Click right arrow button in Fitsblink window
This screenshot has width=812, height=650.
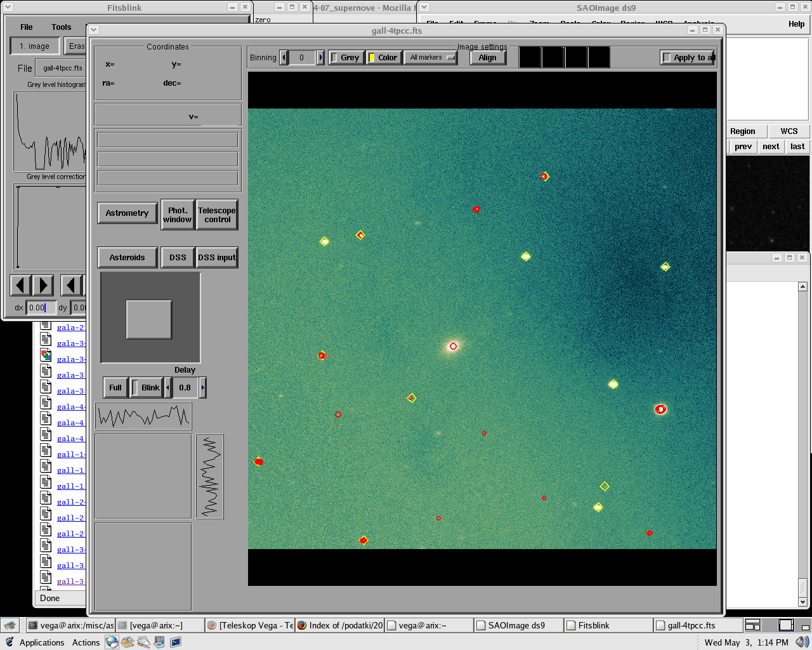pyautogui.click(x=43, y=286)
